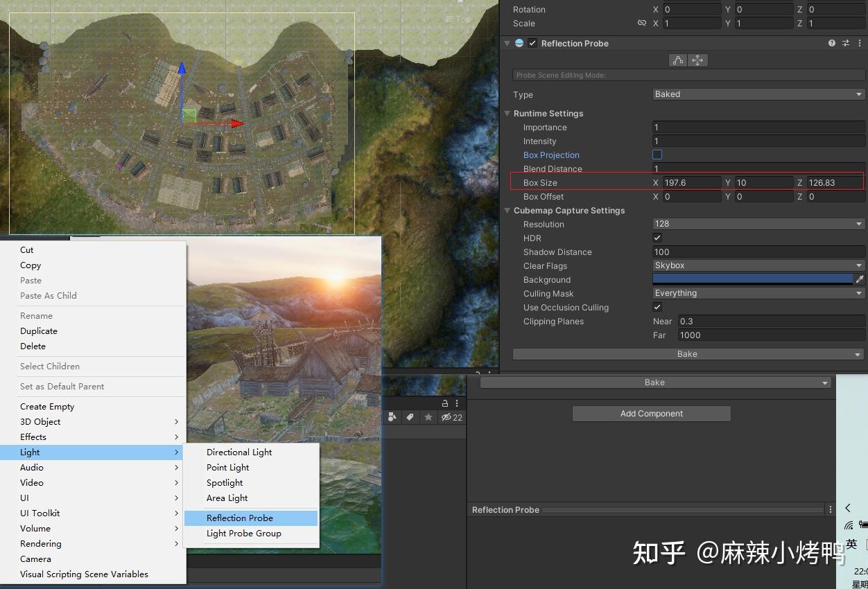
Task: Open the Reflection Probe help documentation icon
Action: 831,43
